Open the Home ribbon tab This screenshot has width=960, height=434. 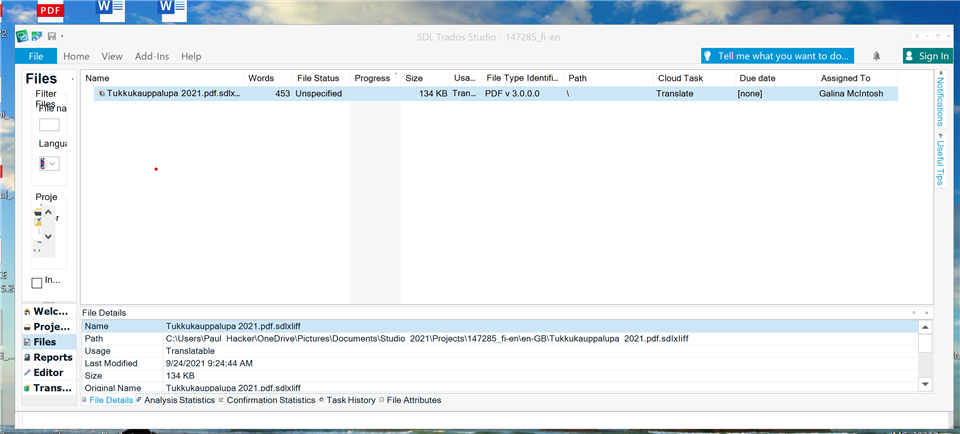tap(77, 56)
